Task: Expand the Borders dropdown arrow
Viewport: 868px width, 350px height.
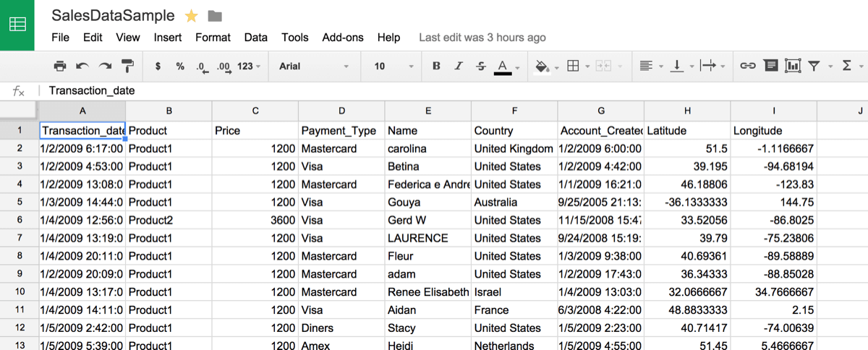Action: [587, 67]
